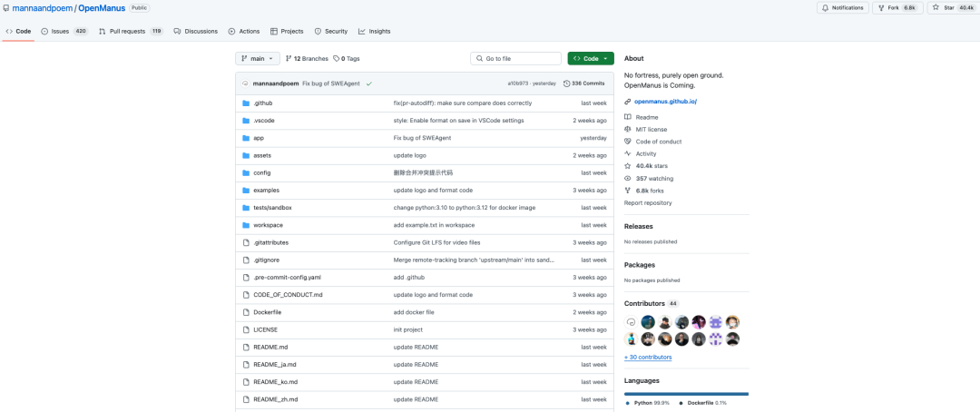The width and height of the screenshot is (980, 412).
Task: Click the repository book icon near owner name
Action: (x=6, y=8)
